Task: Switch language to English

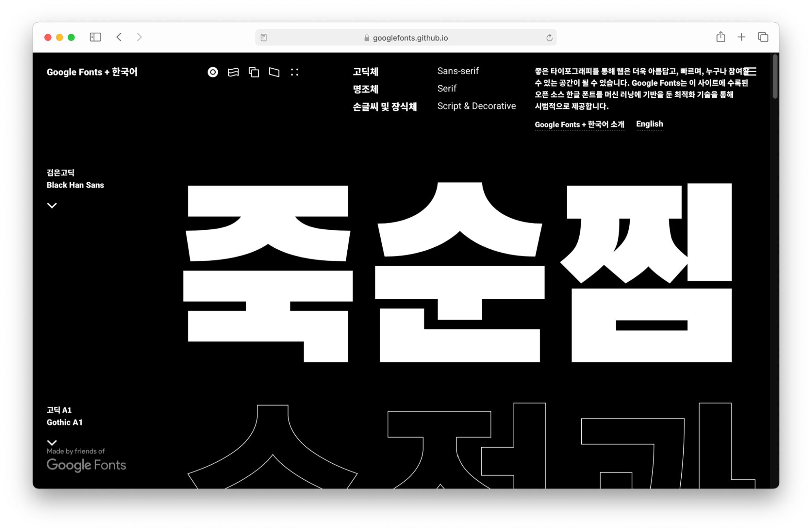Action: point(650,124)
